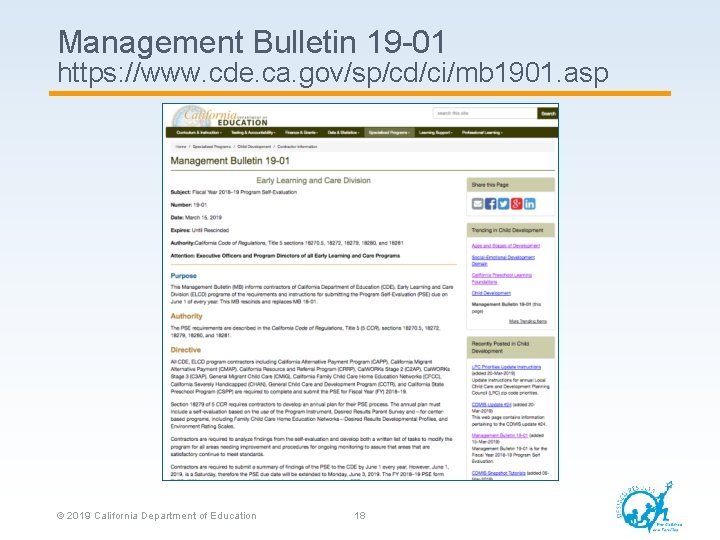Share page on Facebook icon
This screenshot has width=720, height=540.
point(490,203)
